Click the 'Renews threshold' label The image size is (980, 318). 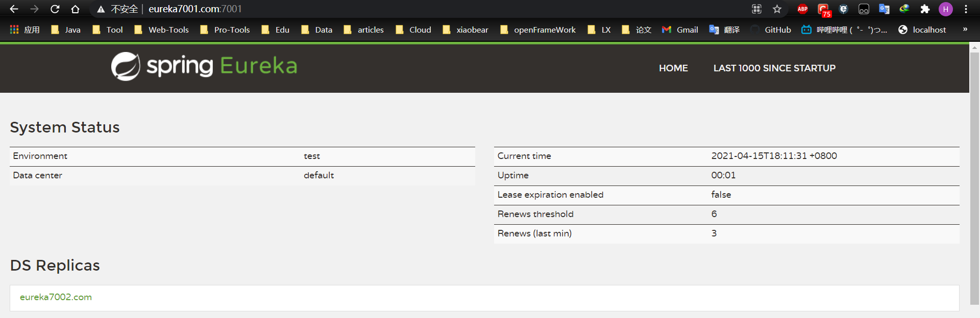pyautogui.click(x=535, y=214)
